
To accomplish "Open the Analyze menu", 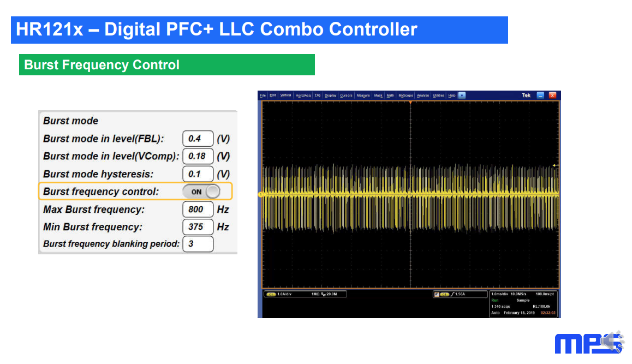I will click(423, 96).
